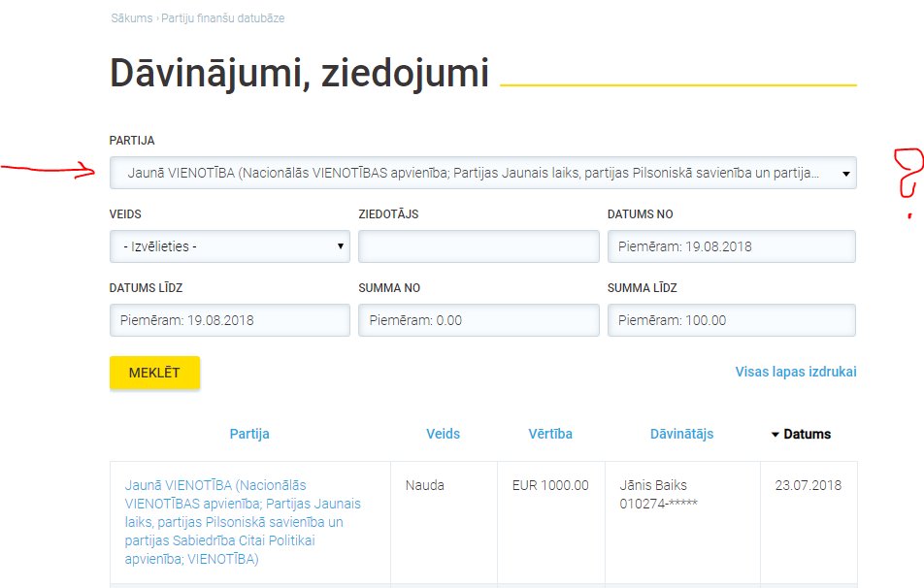Screen dimensions: 924x588
Task: Go to Sākums breadcrumb link
Action: tap(131, 18)
